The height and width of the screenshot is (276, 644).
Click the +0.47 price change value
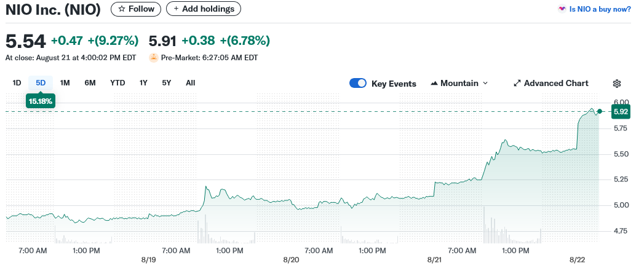(x=67, y=41)
